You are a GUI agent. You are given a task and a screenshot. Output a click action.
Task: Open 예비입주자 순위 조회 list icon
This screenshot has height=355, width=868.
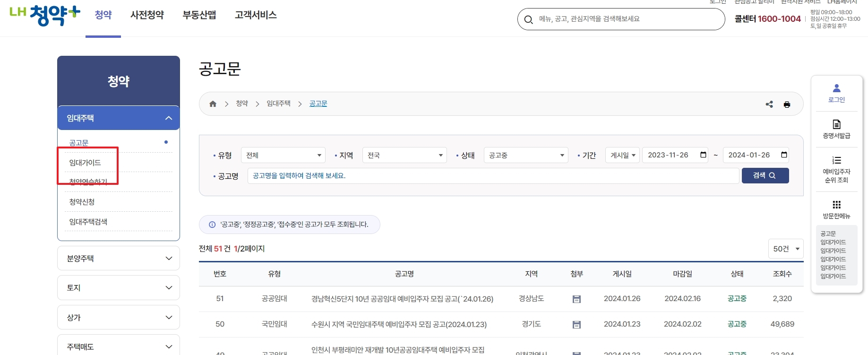click(x=836, y=160)
